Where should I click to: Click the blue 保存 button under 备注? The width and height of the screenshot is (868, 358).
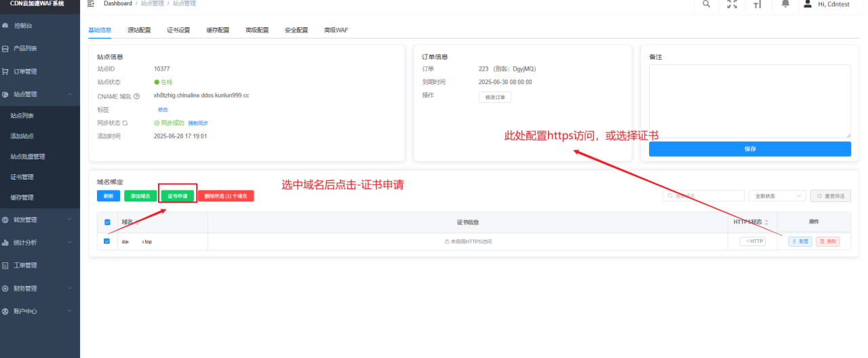click(x=749, y=149)
